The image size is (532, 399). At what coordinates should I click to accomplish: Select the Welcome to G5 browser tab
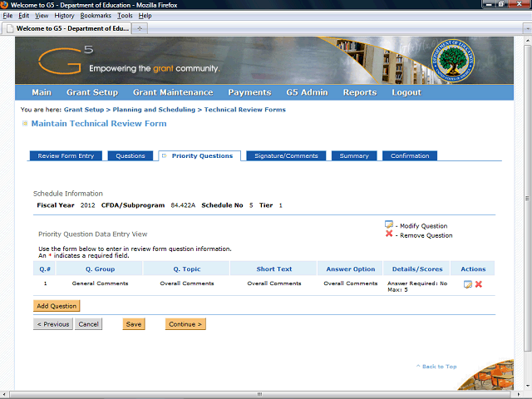click(66, 28)
